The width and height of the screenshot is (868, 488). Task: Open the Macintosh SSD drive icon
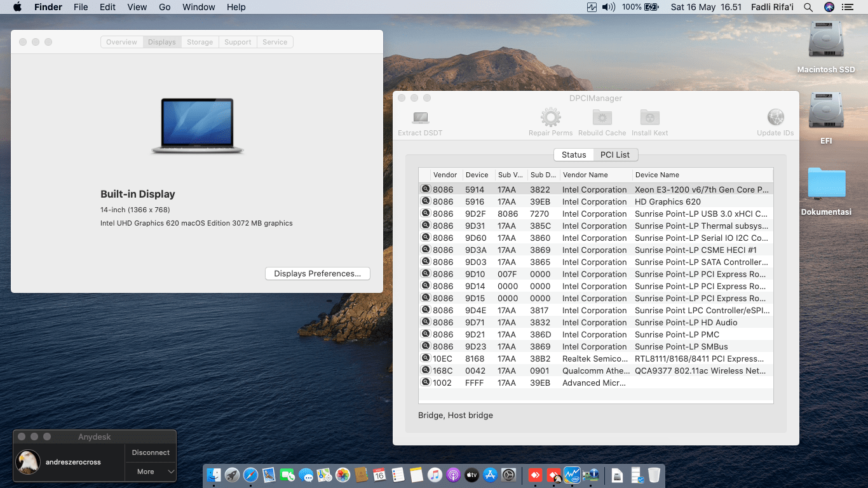coord(826,41)
